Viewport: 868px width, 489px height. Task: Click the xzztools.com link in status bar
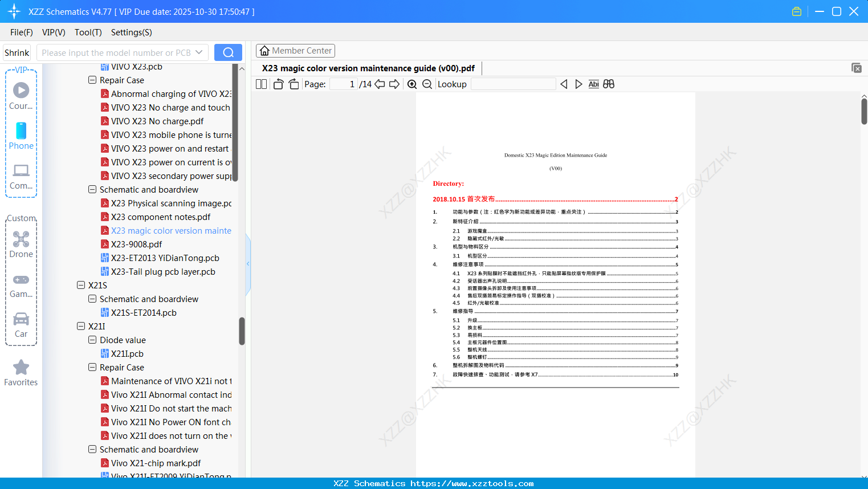[x=472, y=483]
